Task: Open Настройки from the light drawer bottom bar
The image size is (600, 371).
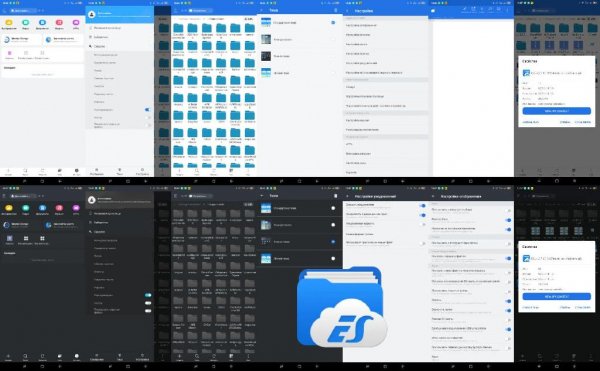Action: 142,171
